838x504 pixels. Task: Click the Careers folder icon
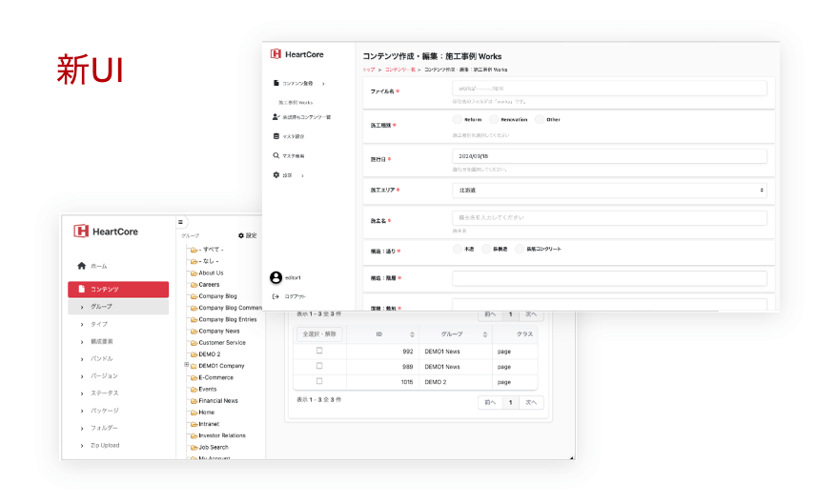tap(194, 285)
